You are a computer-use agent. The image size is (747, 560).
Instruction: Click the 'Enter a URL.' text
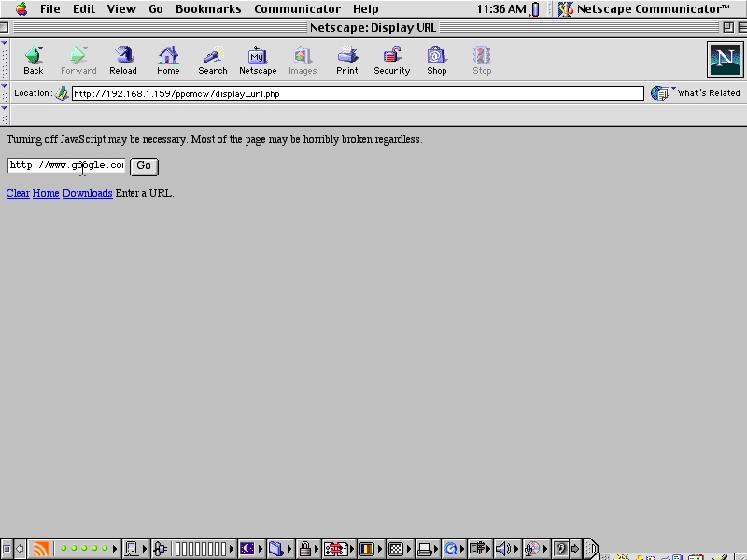tap(145, 193)
